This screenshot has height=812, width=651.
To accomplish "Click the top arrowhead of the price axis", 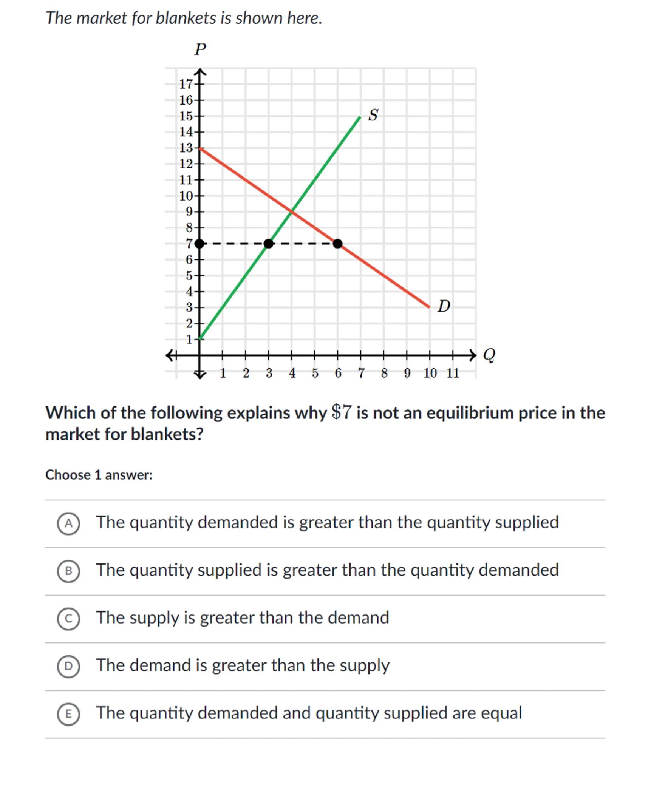I will point(200,71).
